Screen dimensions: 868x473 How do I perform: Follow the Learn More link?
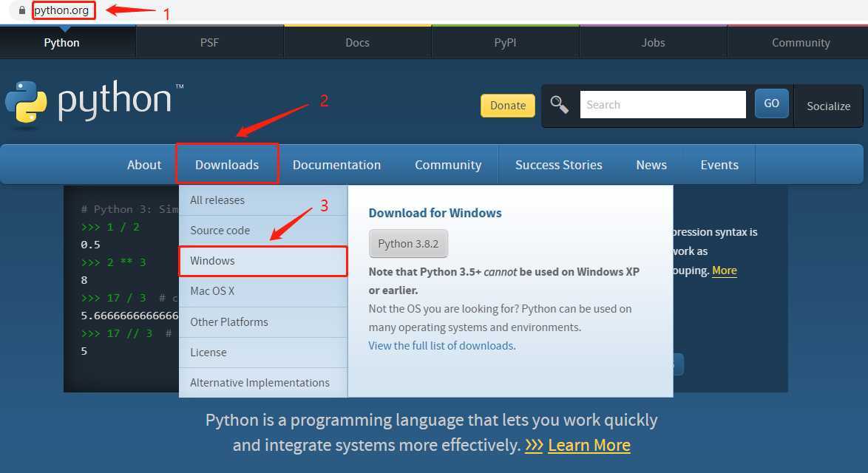pos(589,446)
